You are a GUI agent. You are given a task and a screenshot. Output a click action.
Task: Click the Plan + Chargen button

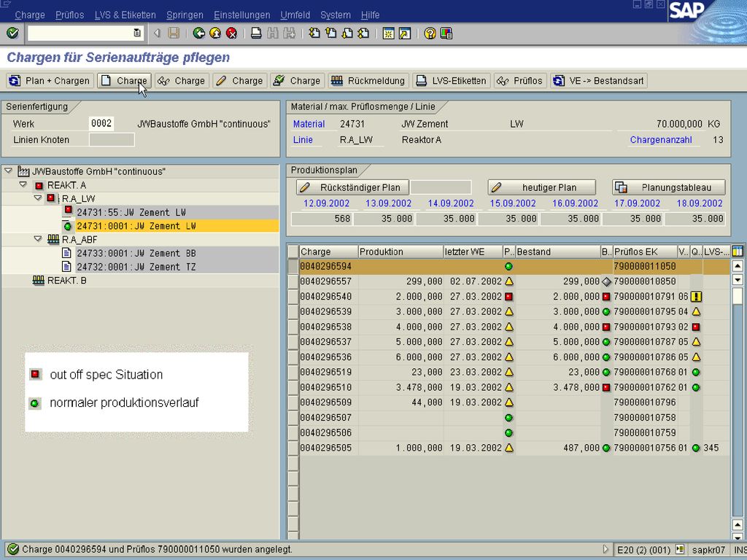(x=50, y=81)
